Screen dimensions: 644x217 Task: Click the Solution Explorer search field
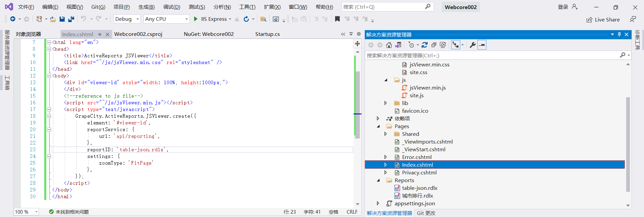[x=498, y=55]
